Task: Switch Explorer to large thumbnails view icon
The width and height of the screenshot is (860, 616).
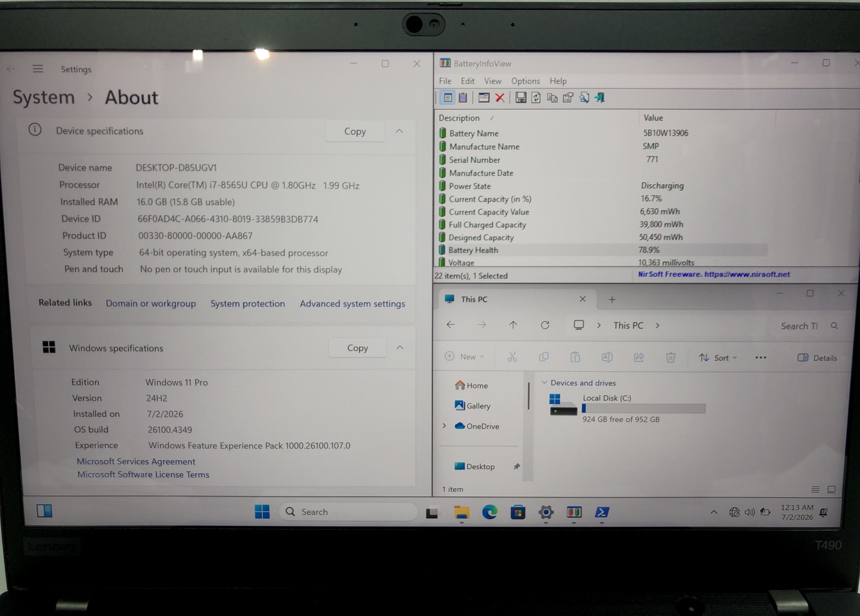Action: pyautogui.click(x=832, y=489)
